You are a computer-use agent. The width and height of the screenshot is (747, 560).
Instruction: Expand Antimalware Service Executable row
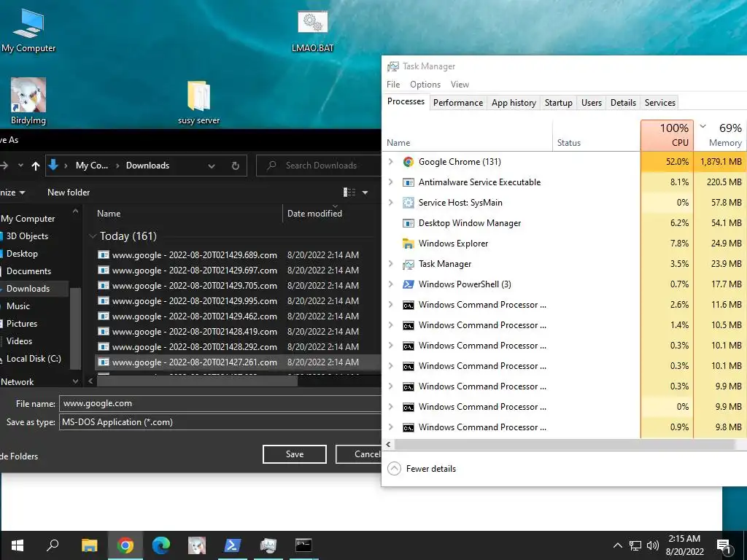pyautogui.click(x=391, y=182)
